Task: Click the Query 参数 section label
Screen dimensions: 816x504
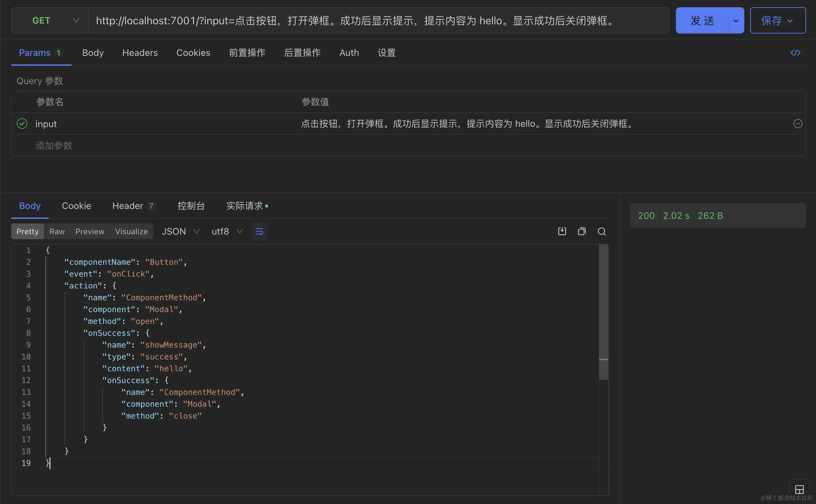Action: click(x=40, y=81)
